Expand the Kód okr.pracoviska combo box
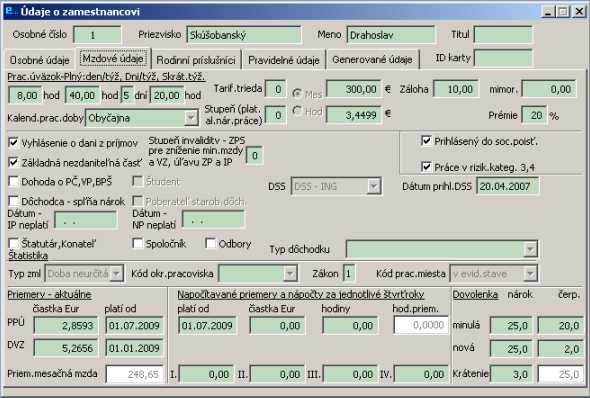The height and width of the screenshot is (398, 590). pos(290,273)
